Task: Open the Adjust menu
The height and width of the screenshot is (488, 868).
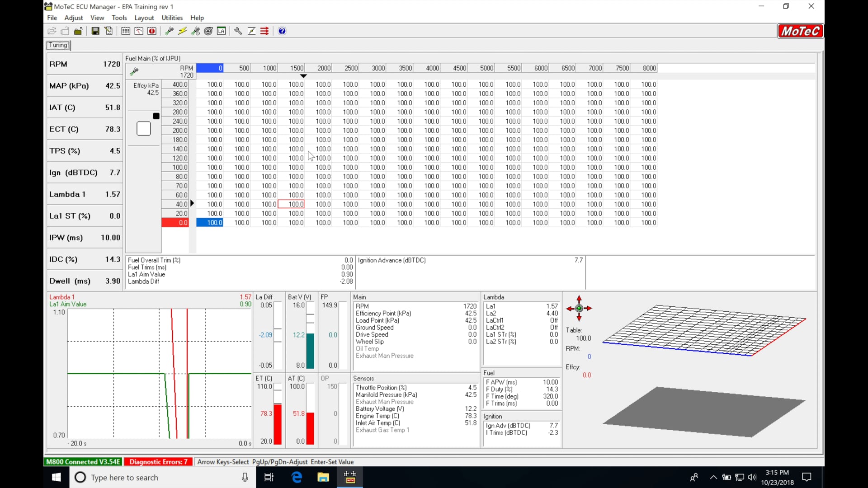Action: click(73, 18)
